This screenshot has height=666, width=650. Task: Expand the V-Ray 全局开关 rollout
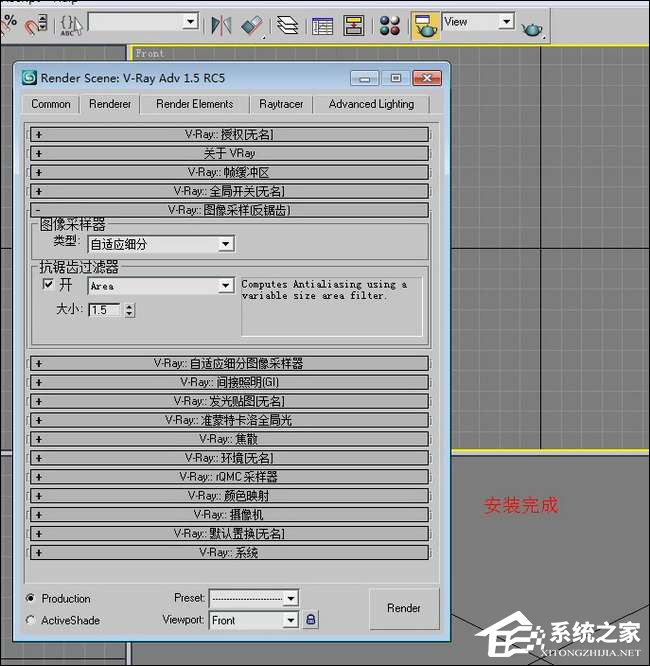(229, 191)
